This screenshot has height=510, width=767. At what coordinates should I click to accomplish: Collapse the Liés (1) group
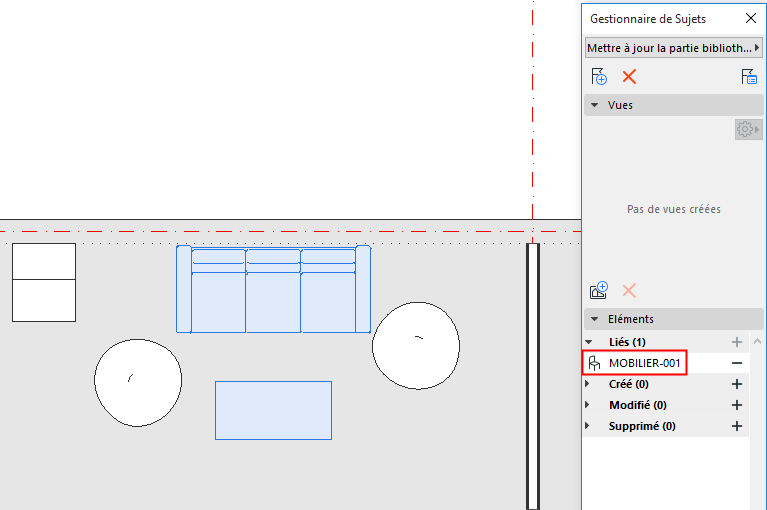589,342
